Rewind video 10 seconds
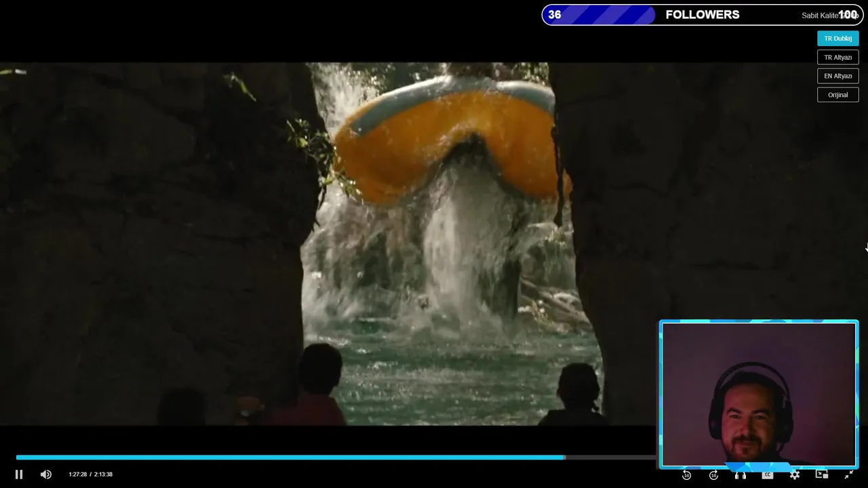Screen dimensions: 868x488 tap(686, 475)
